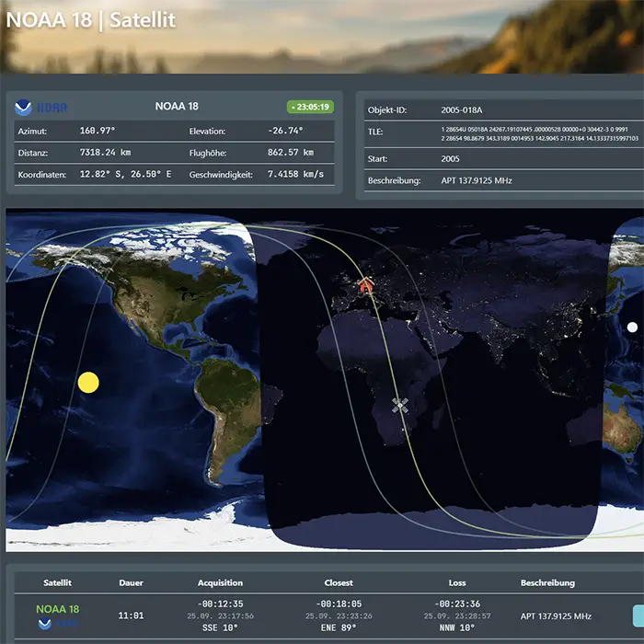This screenshot has width=644, height=644.
Task: Click the Beschreibung column header in table
Action: click(x=547, y=582)
